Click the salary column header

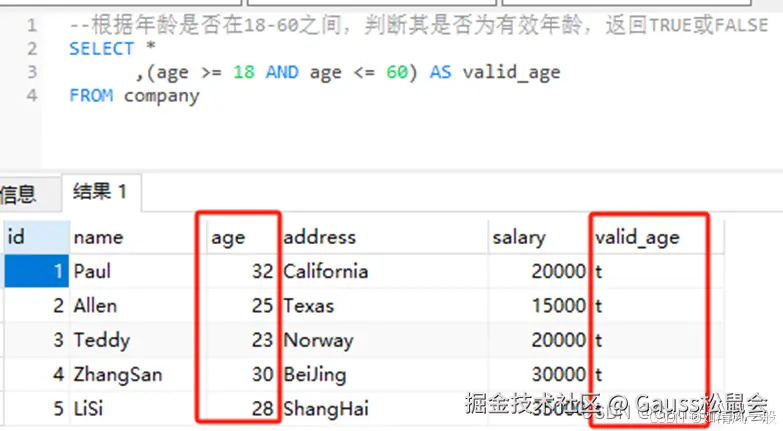click(539, 237)
